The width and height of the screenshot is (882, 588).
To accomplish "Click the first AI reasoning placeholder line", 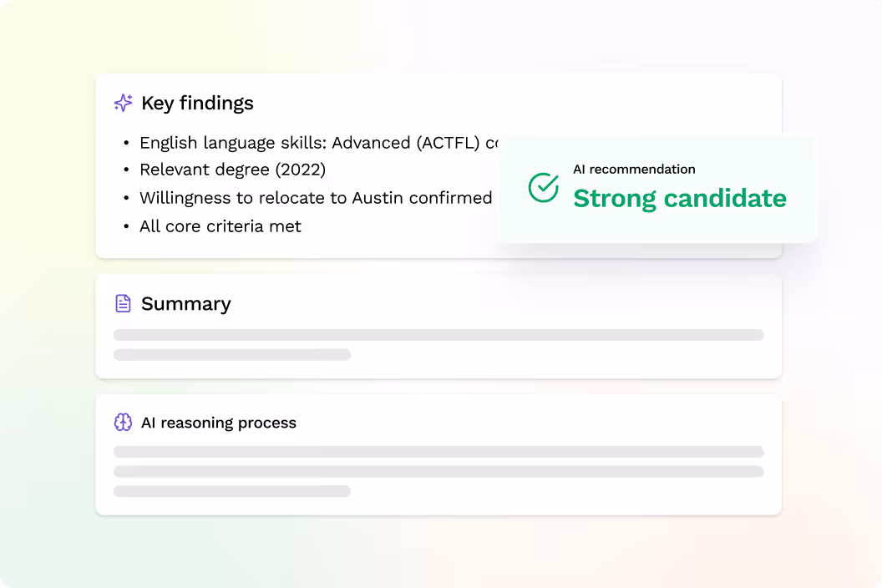I will coord(438,452).
